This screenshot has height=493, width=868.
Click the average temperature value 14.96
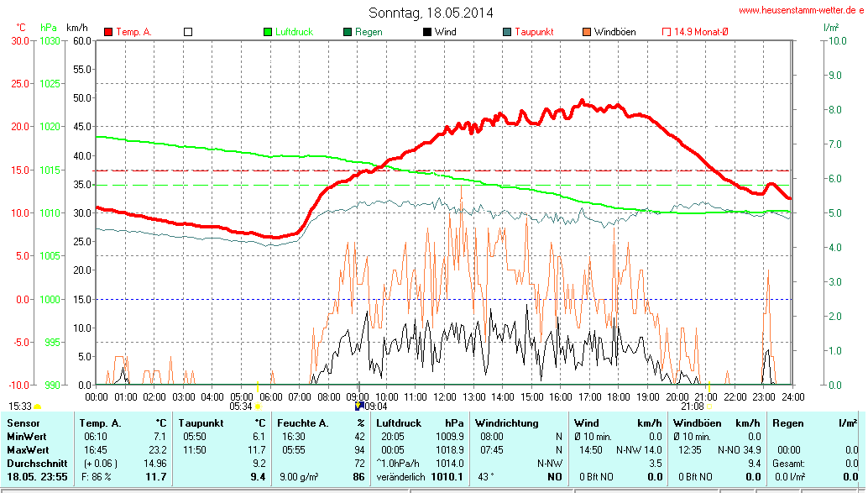155,463
